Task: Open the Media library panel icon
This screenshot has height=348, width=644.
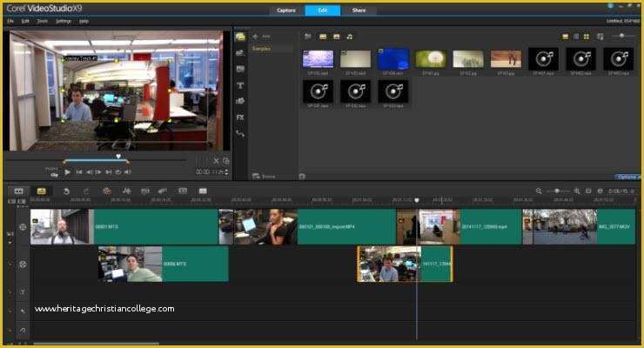Action: [240, 37]
